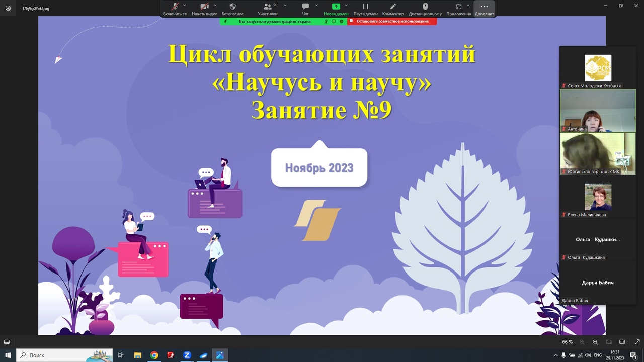Open the Безопасность shield menu
Viewport: 644px width, 362px height.
coord(232,9)
